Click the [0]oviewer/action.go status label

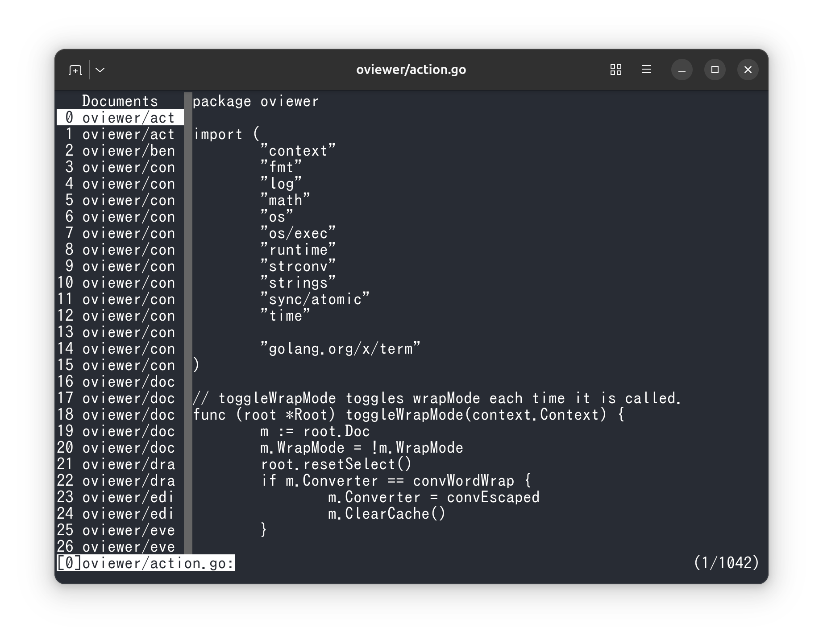click(x=145, y=563)
